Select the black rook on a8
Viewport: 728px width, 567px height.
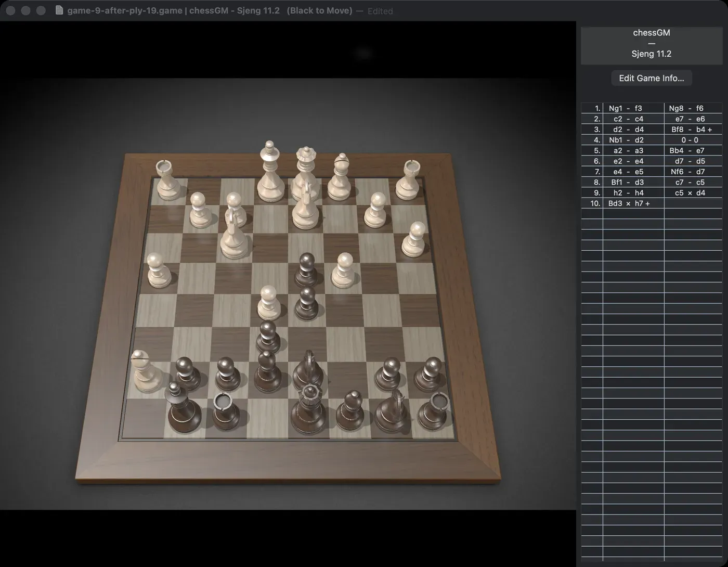[x=435, y=411]
